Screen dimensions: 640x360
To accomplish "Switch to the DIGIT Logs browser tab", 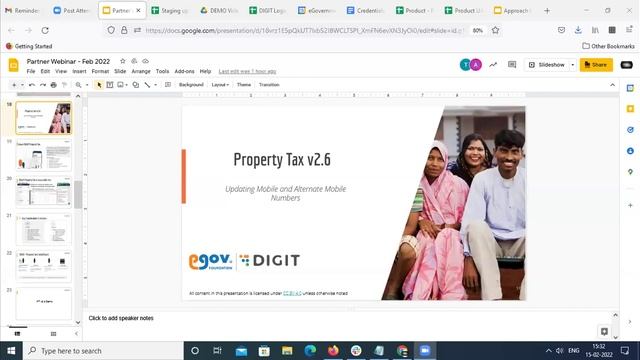I will 268,11.
